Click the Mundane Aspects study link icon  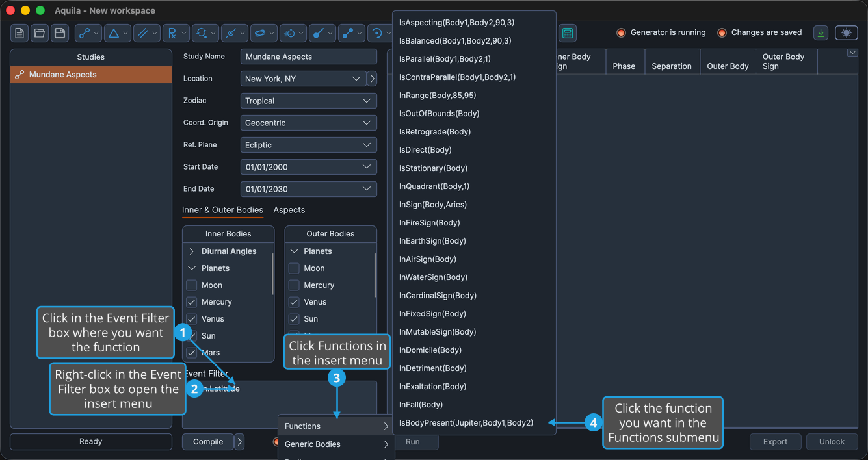[20, 75]
